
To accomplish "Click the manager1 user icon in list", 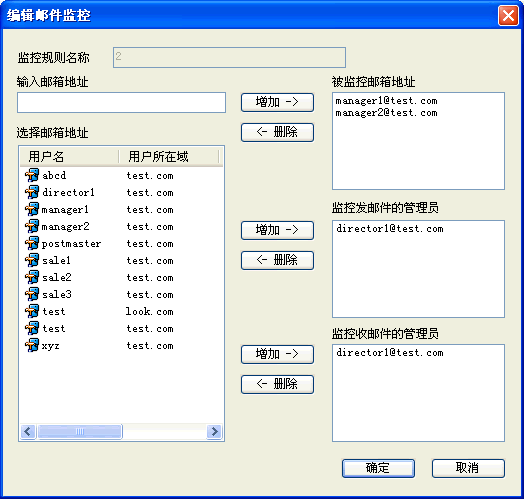I will pyautogui.click(x=32, y=209).
